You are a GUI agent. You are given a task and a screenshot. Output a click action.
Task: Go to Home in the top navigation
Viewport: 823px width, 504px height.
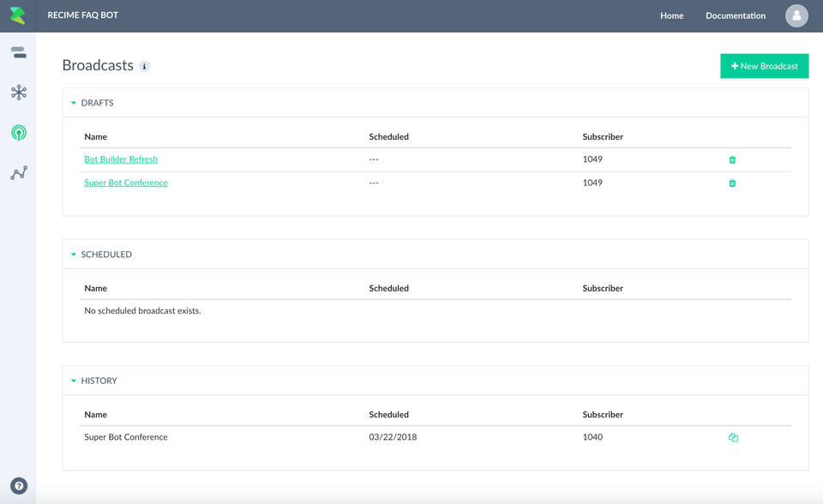pos(671,15)
